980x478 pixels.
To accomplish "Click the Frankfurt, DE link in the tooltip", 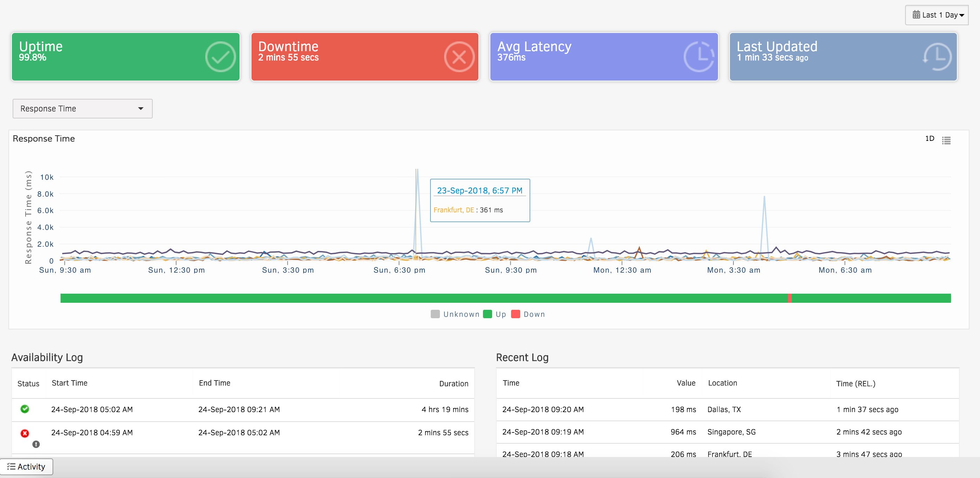I will coord(454,210).
